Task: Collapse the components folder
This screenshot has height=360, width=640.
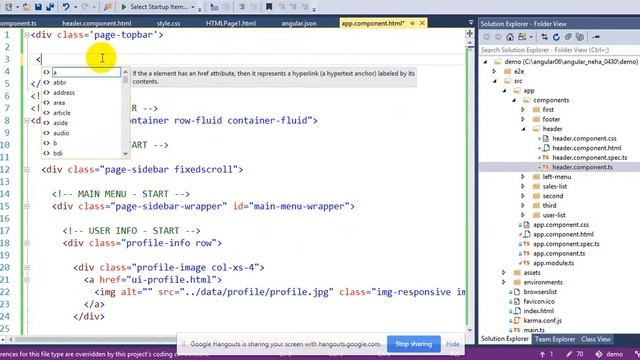Action: pyautogui.click(x=514, y=100)
